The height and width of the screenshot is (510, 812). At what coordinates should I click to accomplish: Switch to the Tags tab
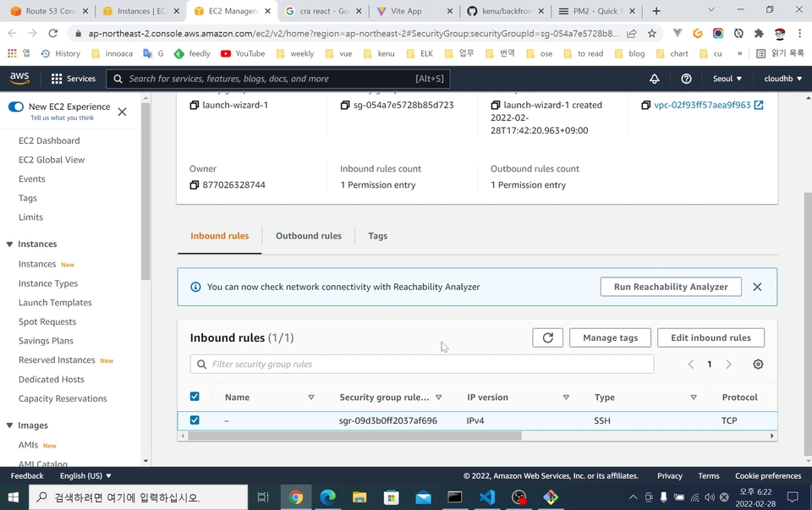click(378, 236)
